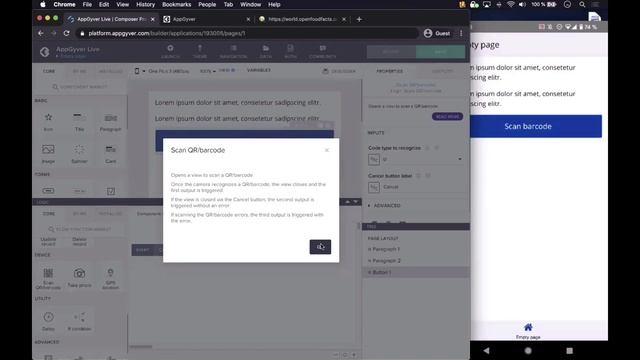Select the Take photo flow function
Image resolution: width=640 pixels, height=360 pixels.
(x=79, y=278)
